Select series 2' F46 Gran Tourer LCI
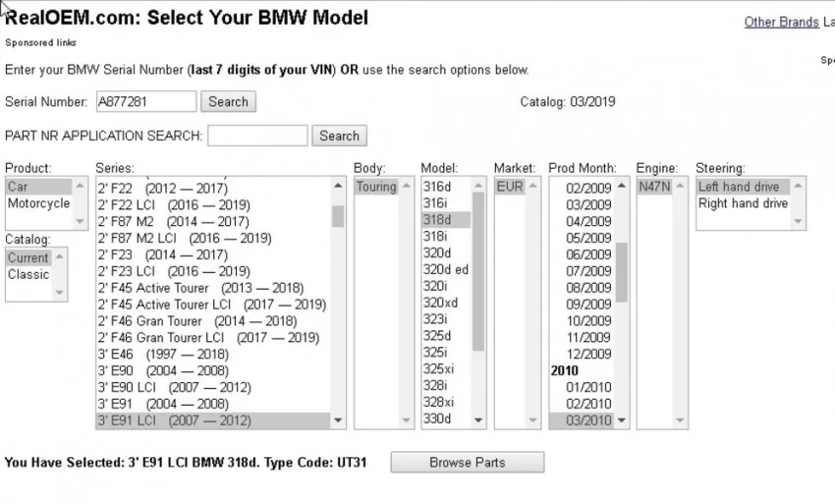The height and width of the screenshot is (504, 835). pos(213,337)
